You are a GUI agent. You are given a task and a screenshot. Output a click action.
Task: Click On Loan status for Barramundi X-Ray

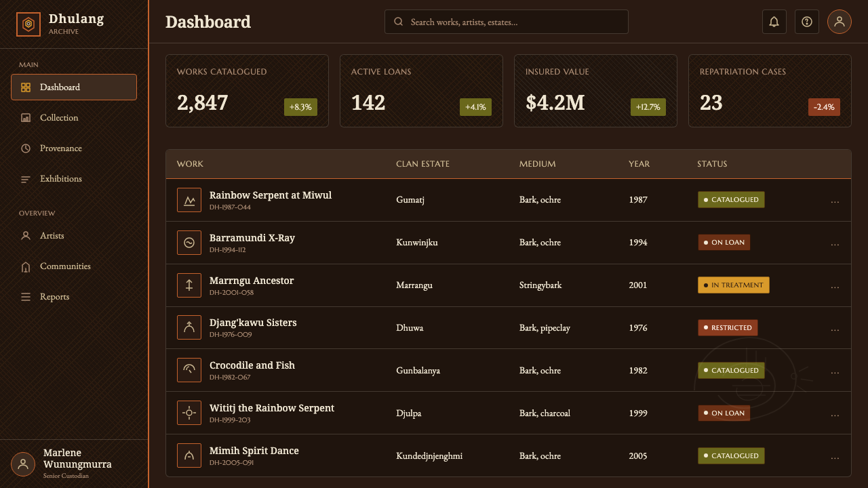pos(724,243)
